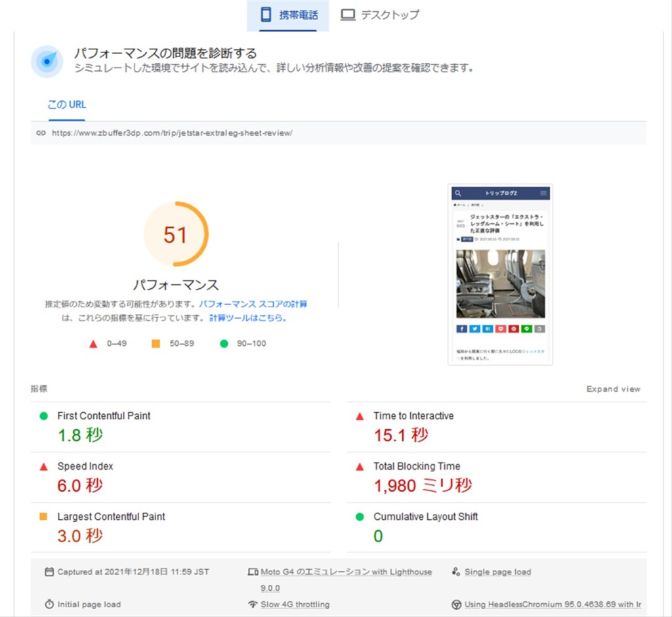Click the laptop icon in the デスクトップ tab
Image resolution: width=672 pixels, height=617 pixels.
point(348,15)
